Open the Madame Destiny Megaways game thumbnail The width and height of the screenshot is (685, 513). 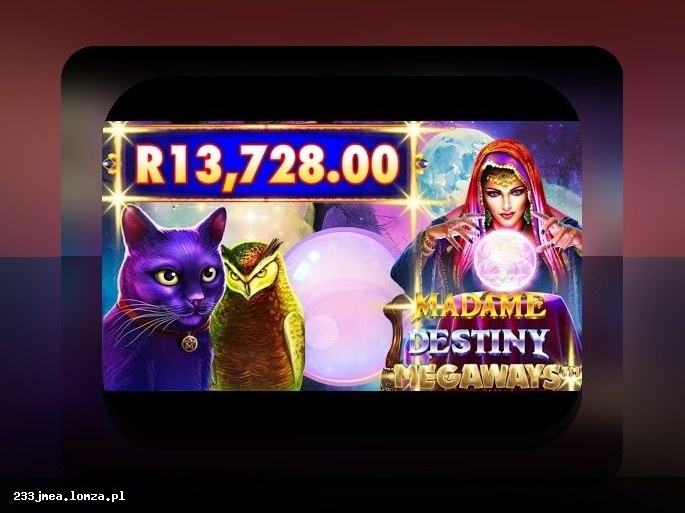pyautogui.click(x=342, y=256)
